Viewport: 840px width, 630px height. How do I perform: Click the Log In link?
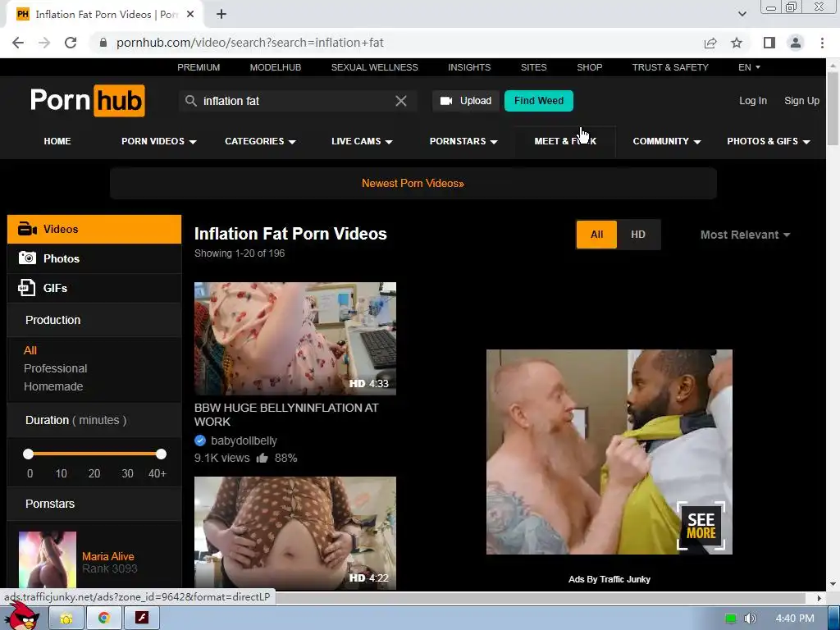pyautogui.click(x=753, y=101)
